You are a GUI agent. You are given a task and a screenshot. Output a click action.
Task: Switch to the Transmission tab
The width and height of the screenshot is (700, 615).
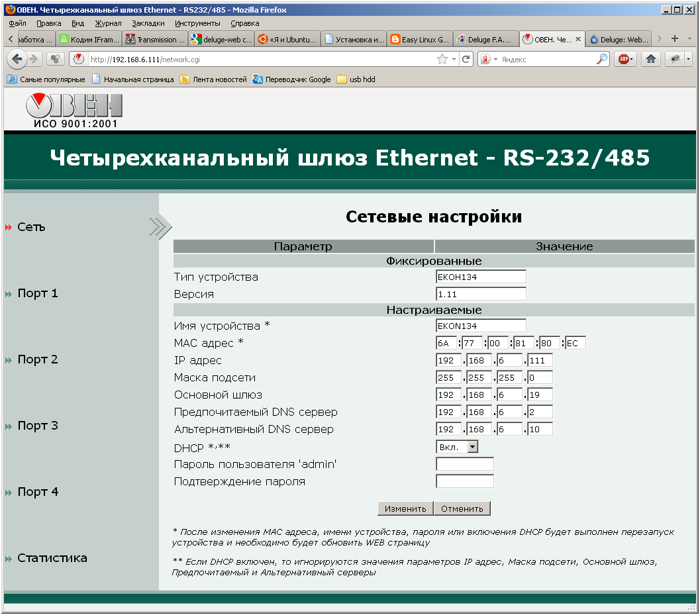[x=155, y=39]
